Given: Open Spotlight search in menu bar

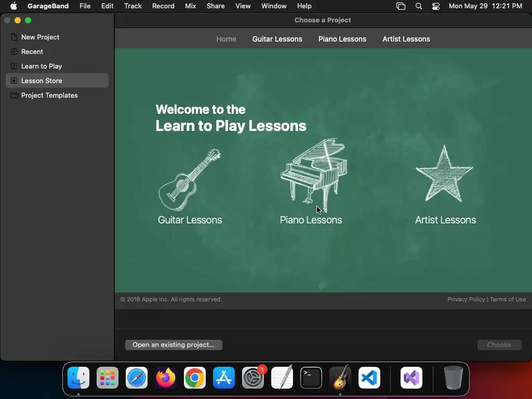Looking at the screenshot, I should point(419,6).
